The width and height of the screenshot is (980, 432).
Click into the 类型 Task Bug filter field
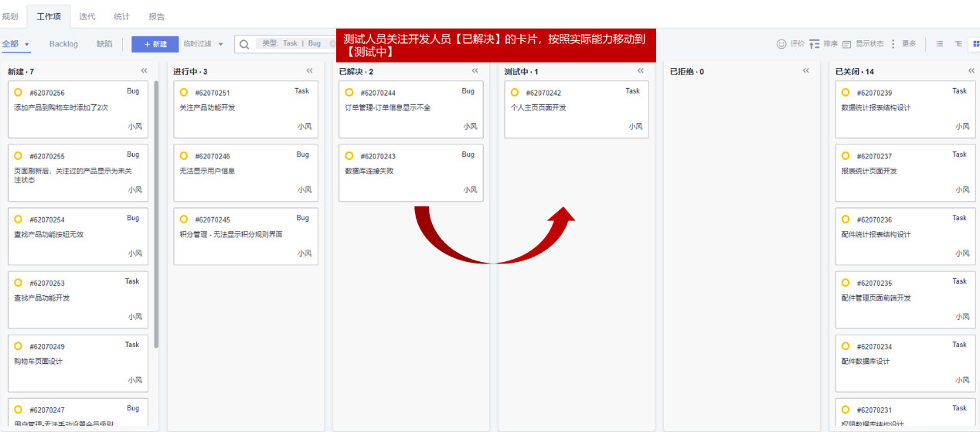[297, 44]
